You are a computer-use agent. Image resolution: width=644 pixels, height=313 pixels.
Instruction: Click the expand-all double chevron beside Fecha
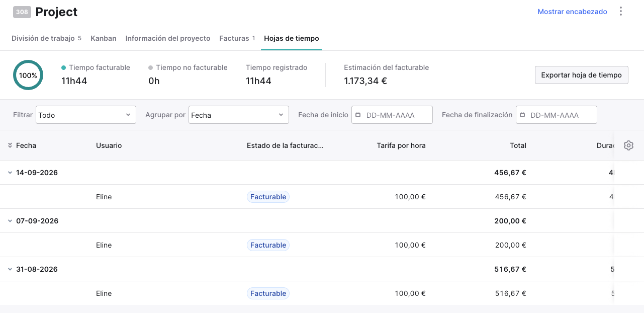pos(10,145)
